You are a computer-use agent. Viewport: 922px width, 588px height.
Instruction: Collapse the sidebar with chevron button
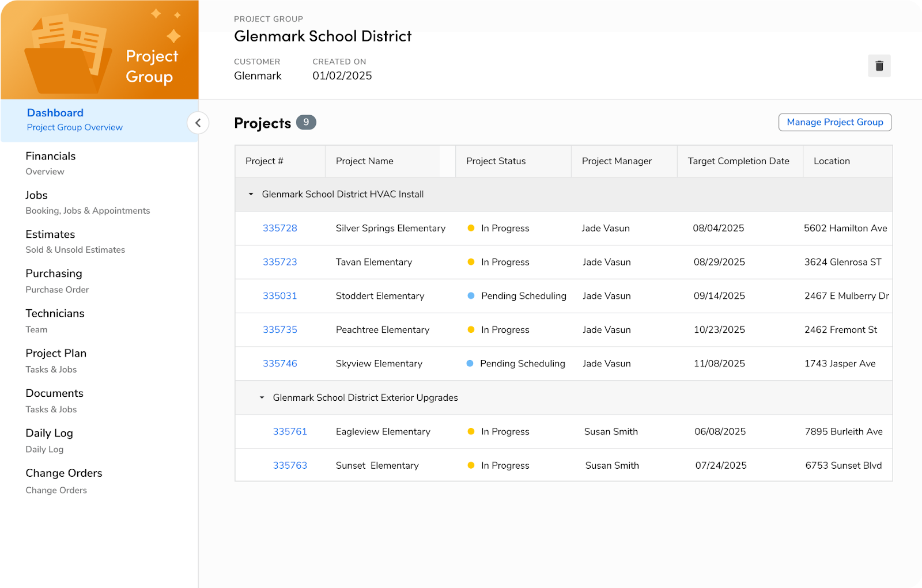198,123
